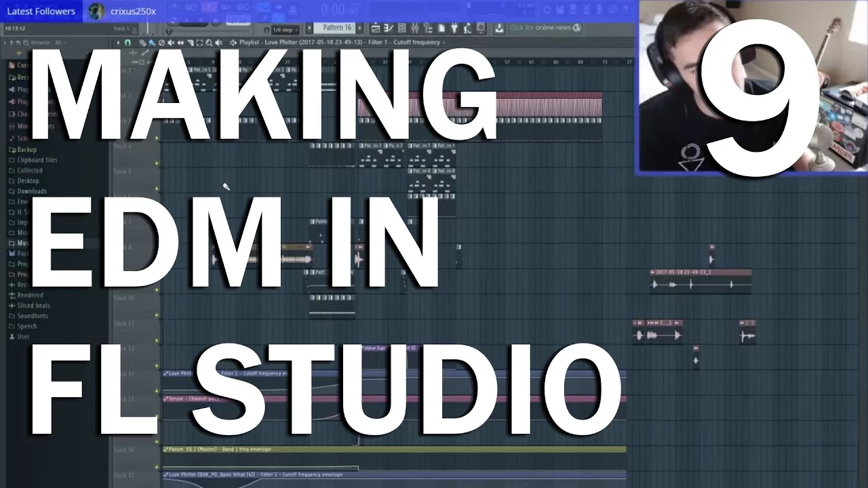Open Click for online news link
868x488 pixels.
(x=540, y=28)
